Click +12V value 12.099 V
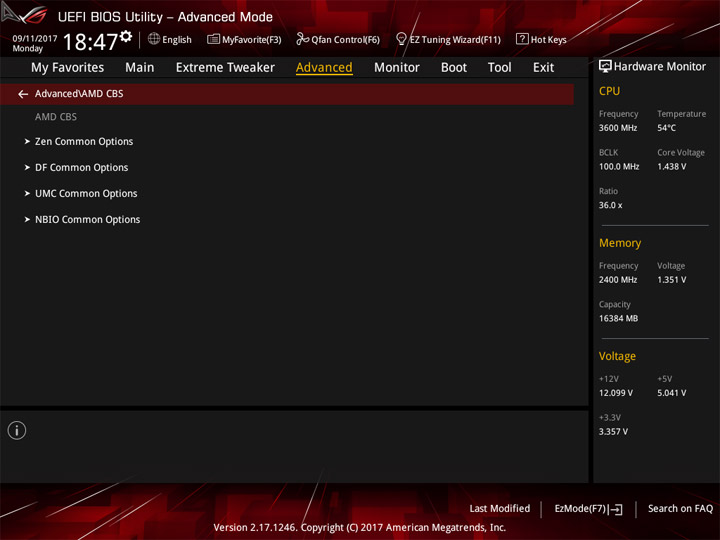 click(616, 393)
